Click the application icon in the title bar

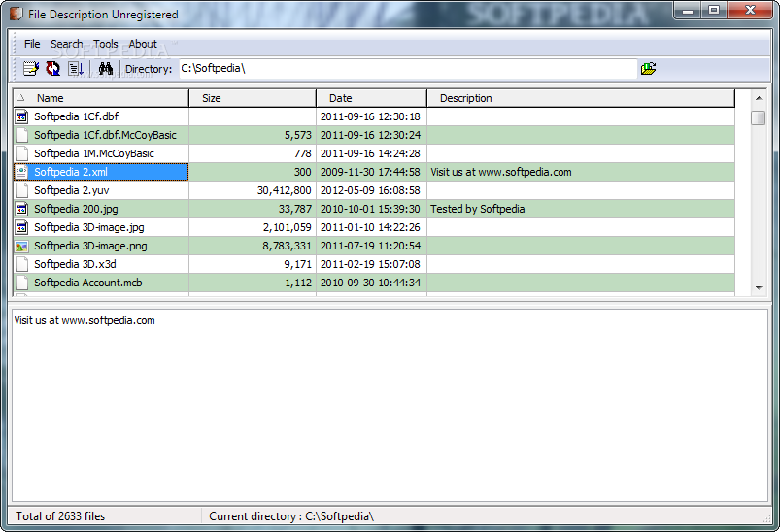pyautogui.click(x=16, y=14)
